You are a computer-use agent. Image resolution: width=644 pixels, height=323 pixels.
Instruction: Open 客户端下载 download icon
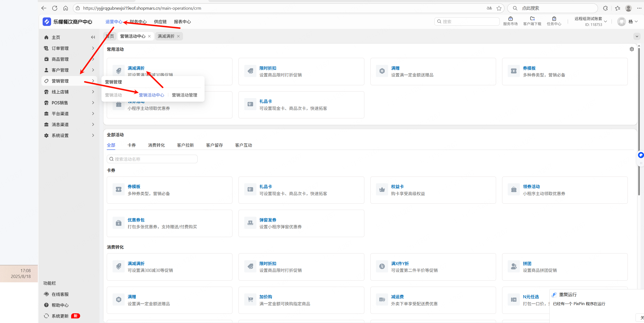click(x=532, y=19)
